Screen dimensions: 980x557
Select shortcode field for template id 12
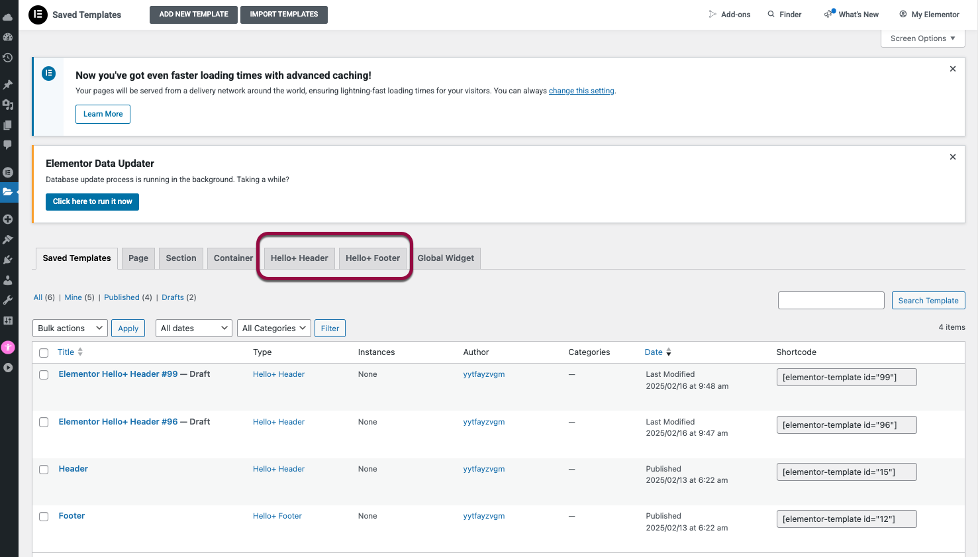pyautogui.click(x=846, y=519)
